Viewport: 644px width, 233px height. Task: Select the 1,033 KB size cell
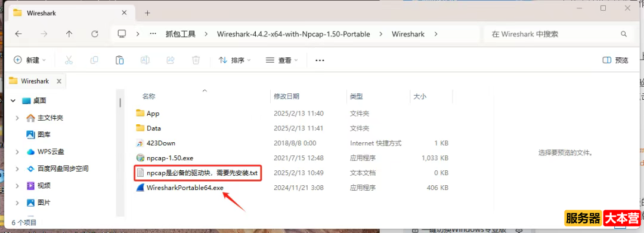[x=435, y=158]
